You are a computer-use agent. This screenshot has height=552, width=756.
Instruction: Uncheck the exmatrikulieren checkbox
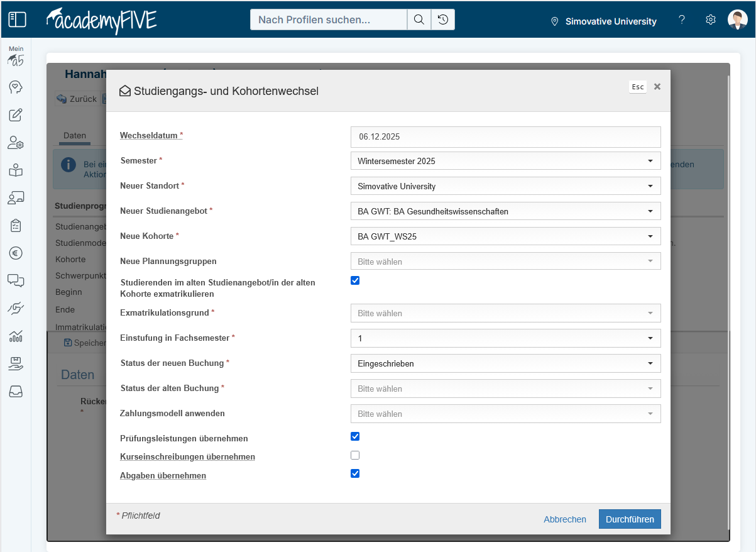click(x=355, y=280)
